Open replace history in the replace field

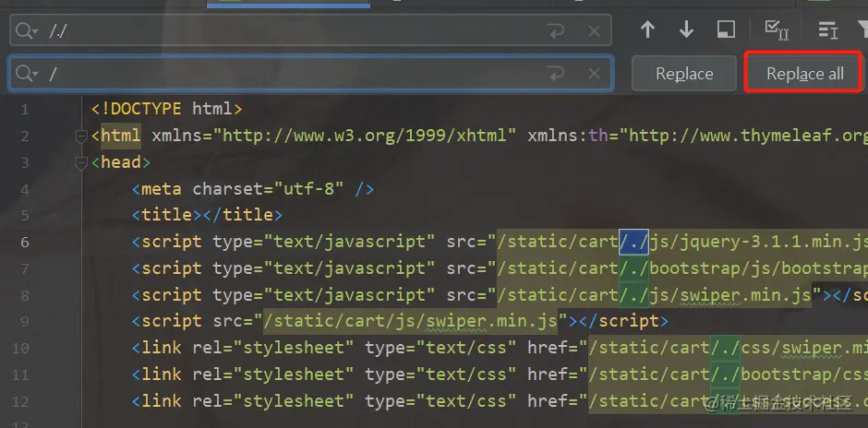tap(26, 73)
